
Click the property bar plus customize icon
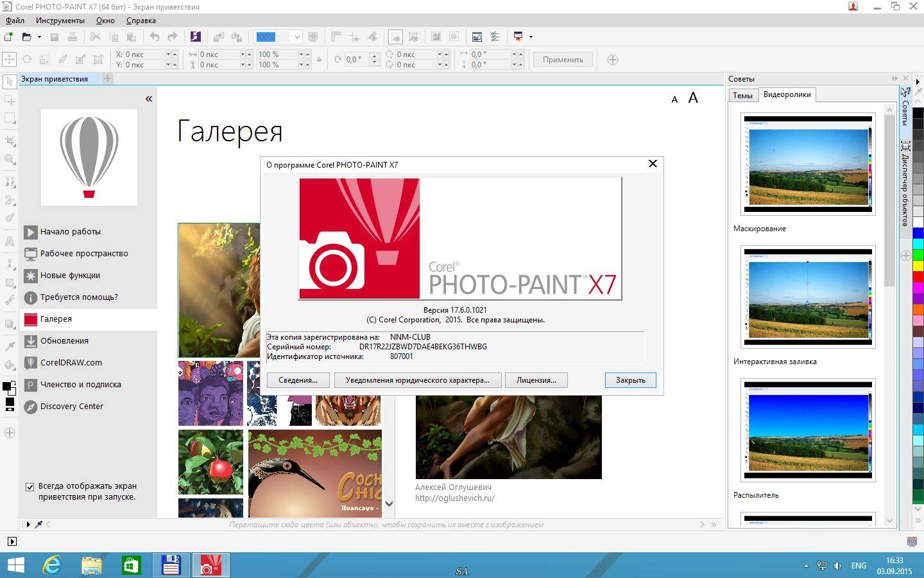[x=613, y=60]
